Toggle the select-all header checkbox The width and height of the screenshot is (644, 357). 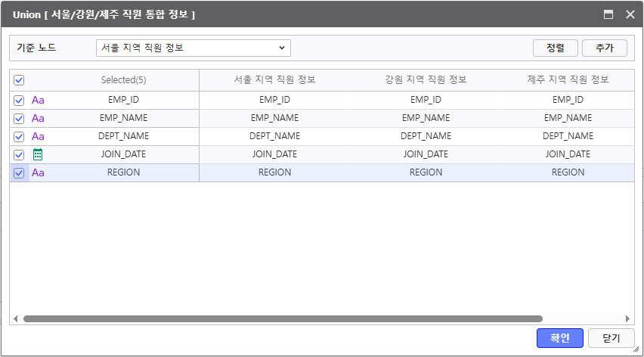click(x=19, y=80)
